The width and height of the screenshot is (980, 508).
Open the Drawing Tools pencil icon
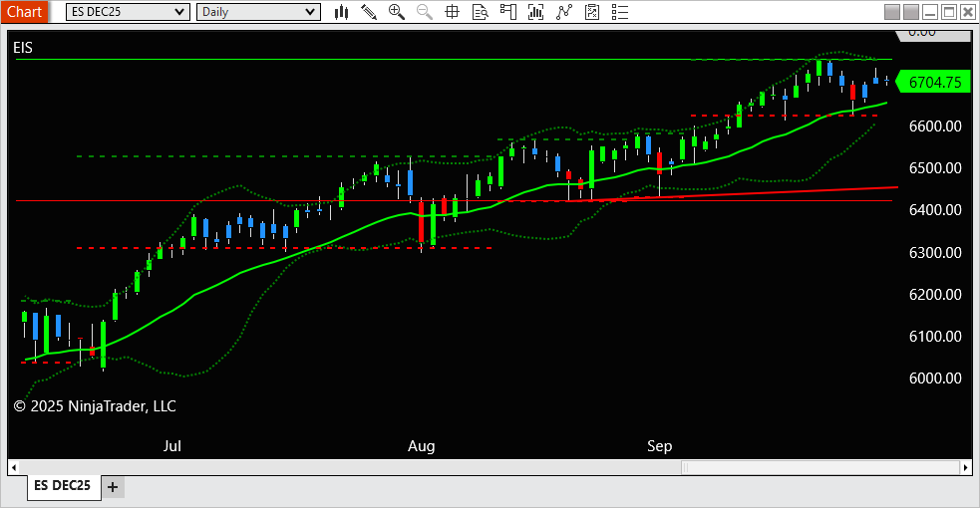tap(369, 12)
